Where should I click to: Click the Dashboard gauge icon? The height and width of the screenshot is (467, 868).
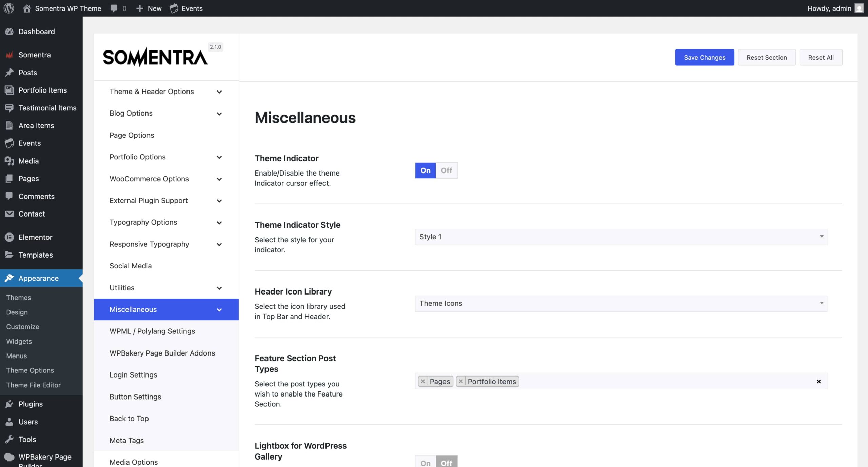[x=9, y=32]
